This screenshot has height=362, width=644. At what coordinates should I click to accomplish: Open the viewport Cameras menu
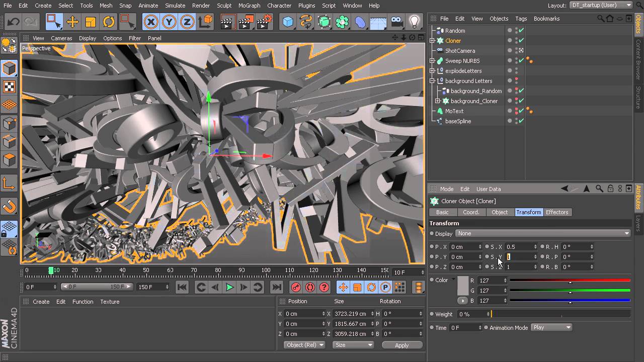pos(61,38)
